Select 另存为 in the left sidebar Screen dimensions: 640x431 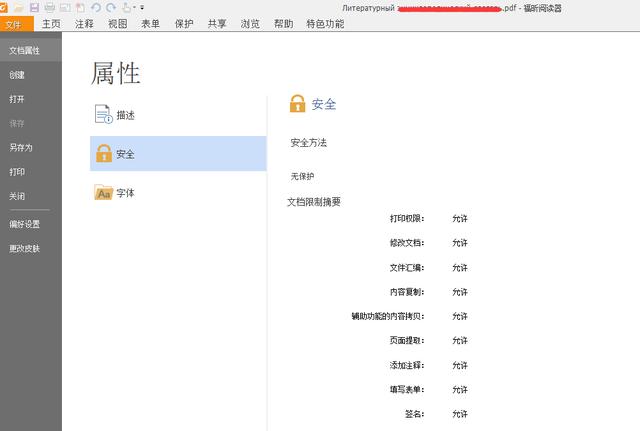(x=21, y=148)
